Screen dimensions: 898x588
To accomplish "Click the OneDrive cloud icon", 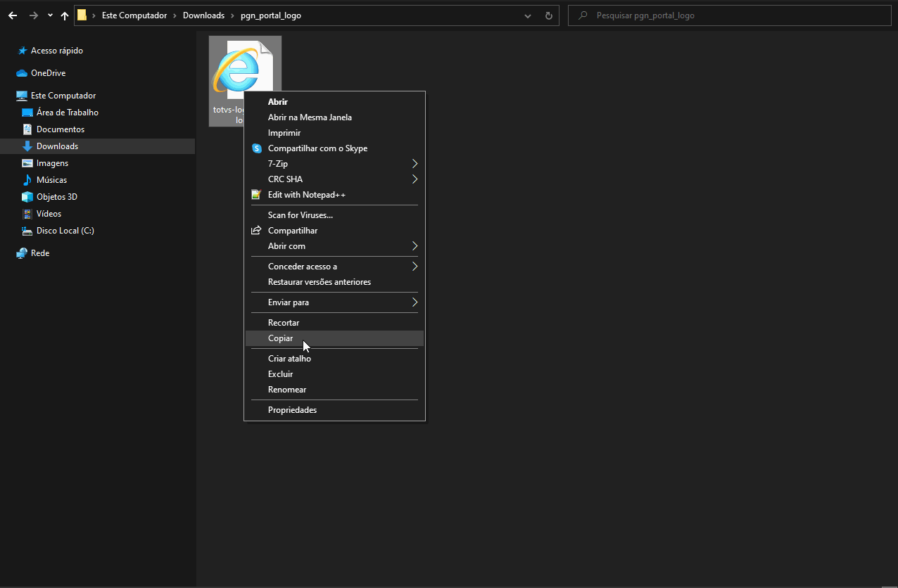I will coord(22,73).
